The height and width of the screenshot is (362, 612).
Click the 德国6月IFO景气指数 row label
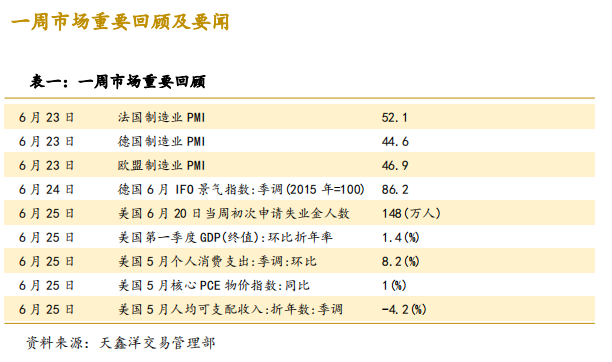pos(241,189)
